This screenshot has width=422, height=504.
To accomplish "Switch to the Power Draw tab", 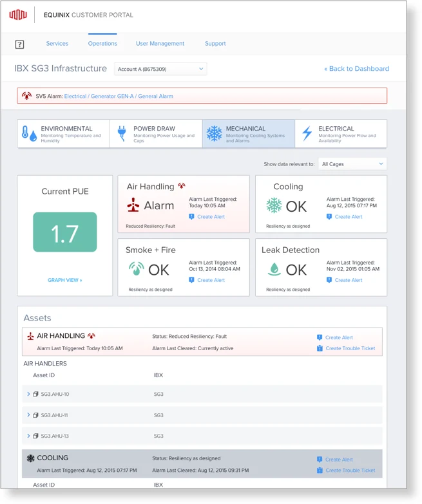I will coord(156,134).
